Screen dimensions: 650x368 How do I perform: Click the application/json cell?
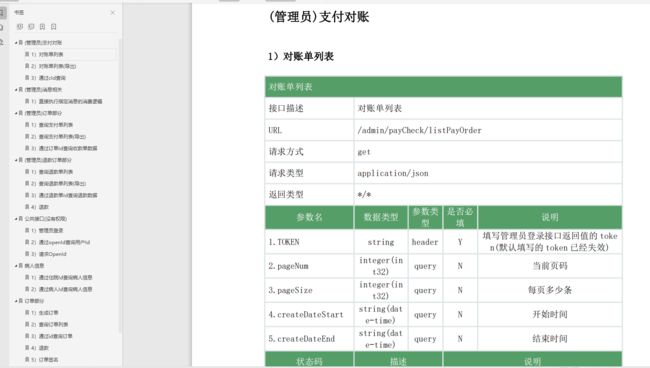coord(488,173)
